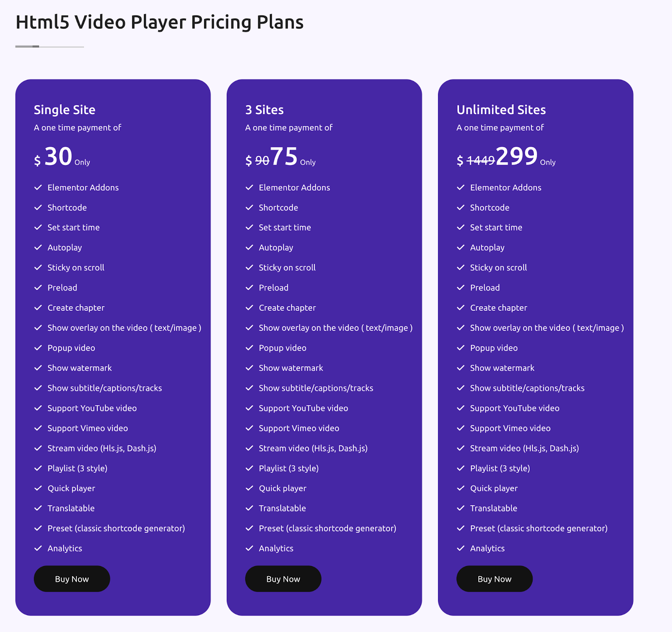
Task: Click checkmark beside Quick player in 3 Sites
Action: click(249, 488)
